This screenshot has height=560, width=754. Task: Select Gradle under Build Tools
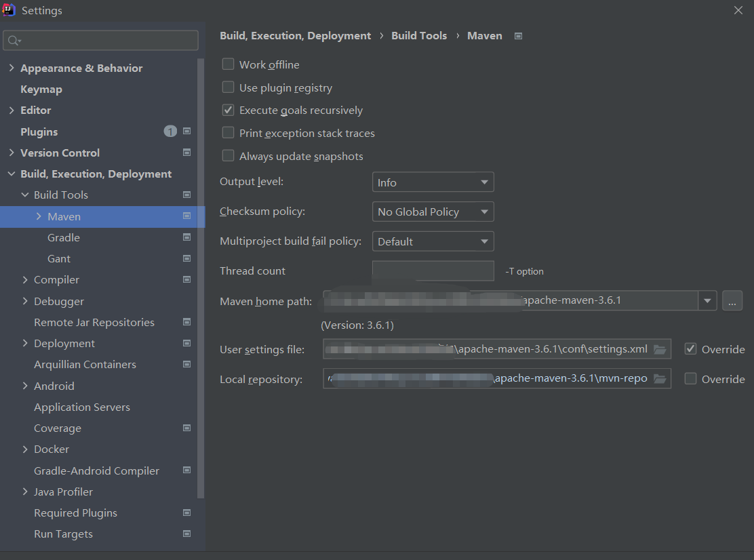click(x=64, y=237)
